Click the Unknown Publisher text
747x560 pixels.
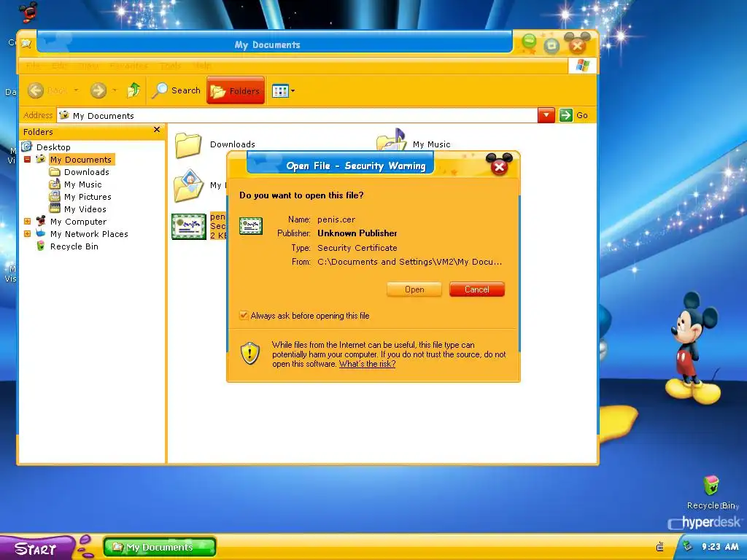click(357, 233)
